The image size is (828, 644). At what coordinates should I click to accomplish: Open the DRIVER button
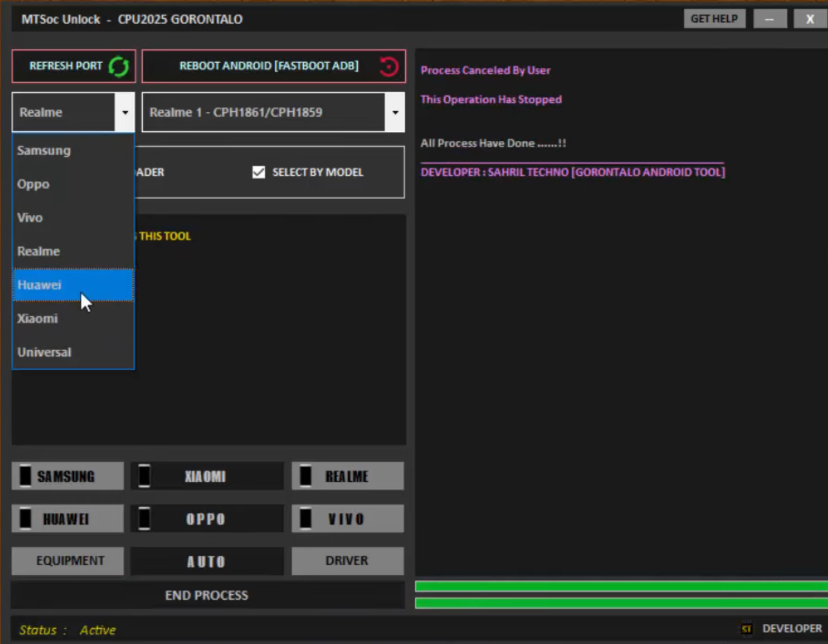click(x=347, y=561)
